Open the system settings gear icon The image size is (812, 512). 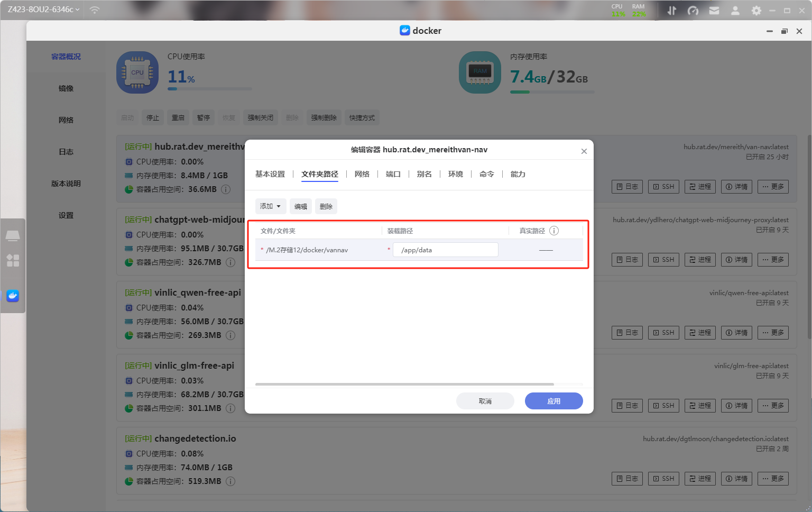coord(756,11)
